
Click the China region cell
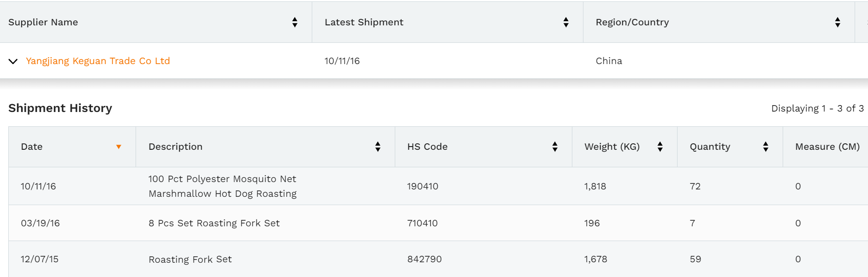pyautogui.click(x=609, y=61)
